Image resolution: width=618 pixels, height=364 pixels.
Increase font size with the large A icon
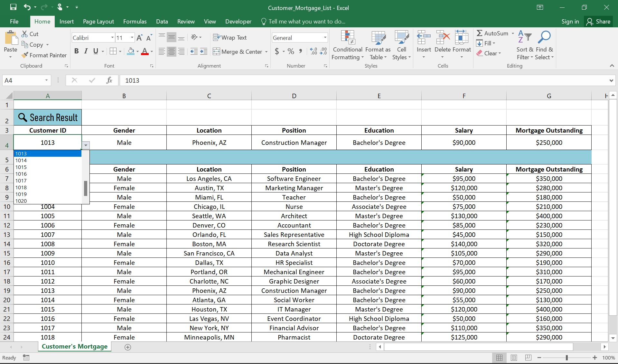(x=139, y=38)
